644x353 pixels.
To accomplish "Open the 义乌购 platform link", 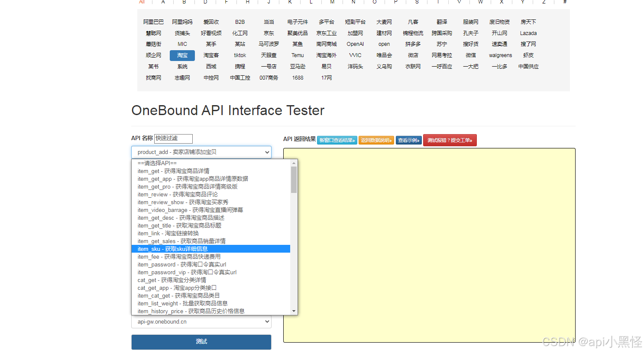I will 384,67.
